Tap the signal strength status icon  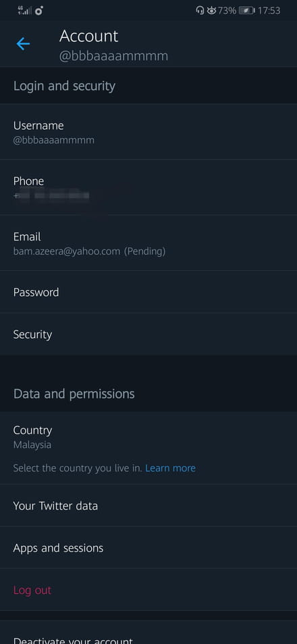pos(24,11)
